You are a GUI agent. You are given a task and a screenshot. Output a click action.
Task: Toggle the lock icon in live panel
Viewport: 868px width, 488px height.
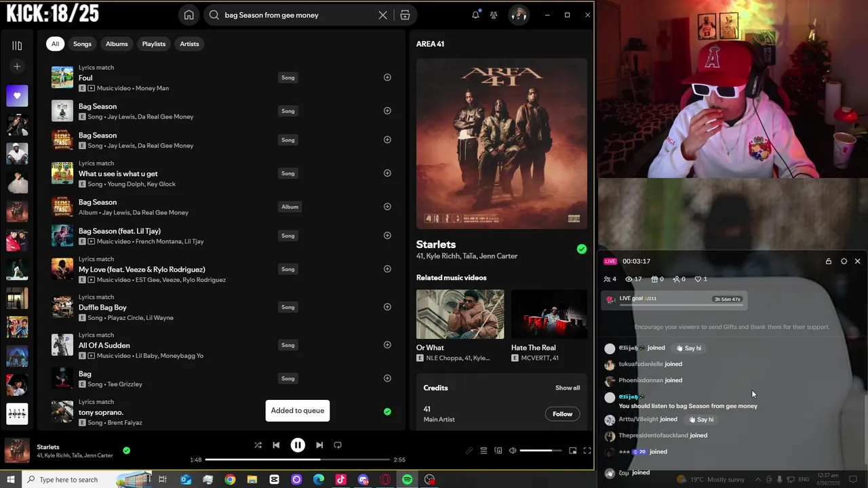pyautogui.click(x=829, y=262)
